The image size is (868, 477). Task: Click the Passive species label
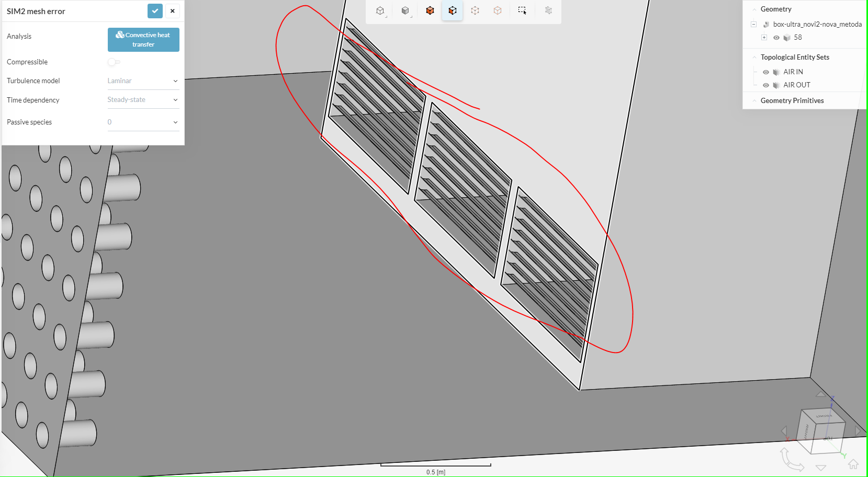[29, 122]
